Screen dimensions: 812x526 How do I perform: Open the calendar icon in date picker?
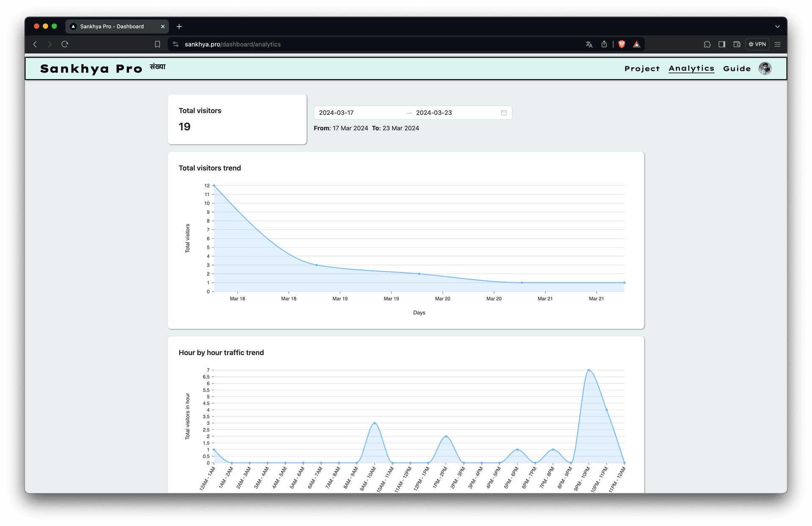click(504, 113)
